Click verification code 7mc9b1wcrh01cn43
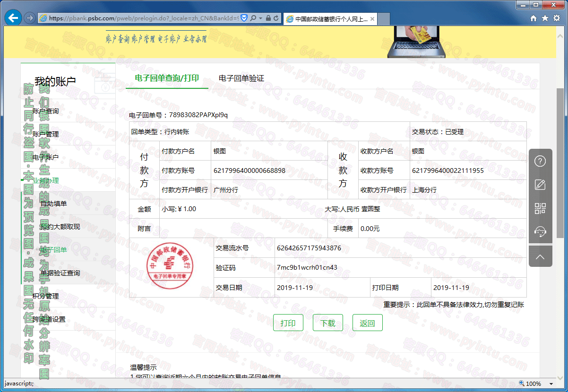This screenshot has height=392, width=568. [x=307, y=267]
